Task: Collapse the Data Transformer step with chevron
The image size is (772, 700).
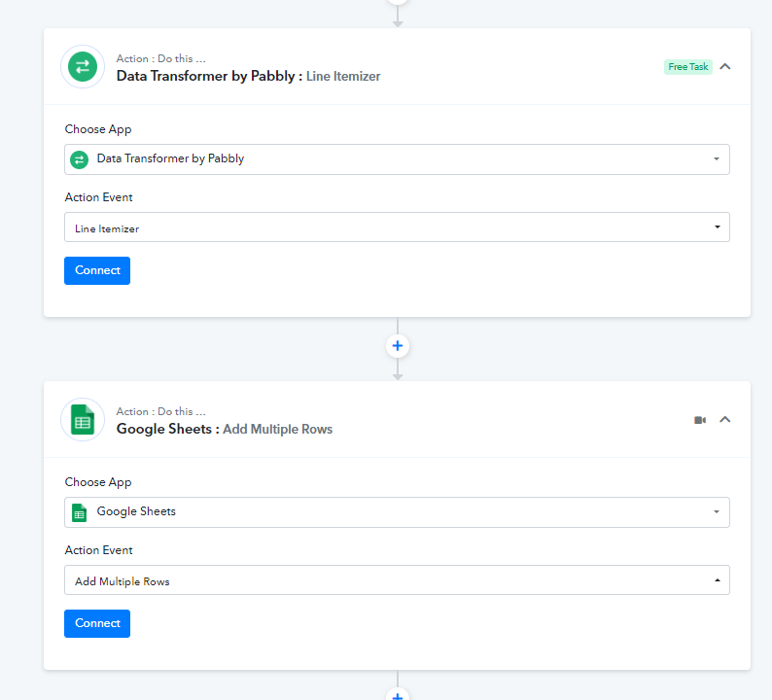Action: tap(724, 66)
